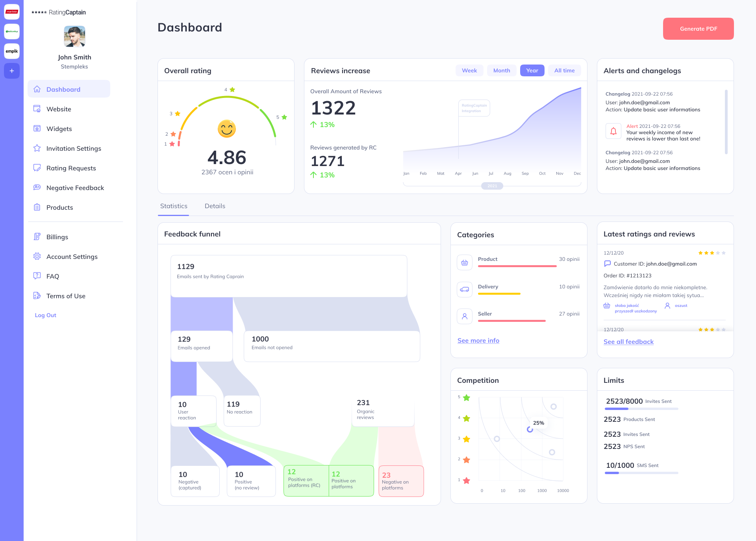The image size is (756, 541).
Task: Click the Order ID #1213123 text
Action: click(x=627, y=276)
